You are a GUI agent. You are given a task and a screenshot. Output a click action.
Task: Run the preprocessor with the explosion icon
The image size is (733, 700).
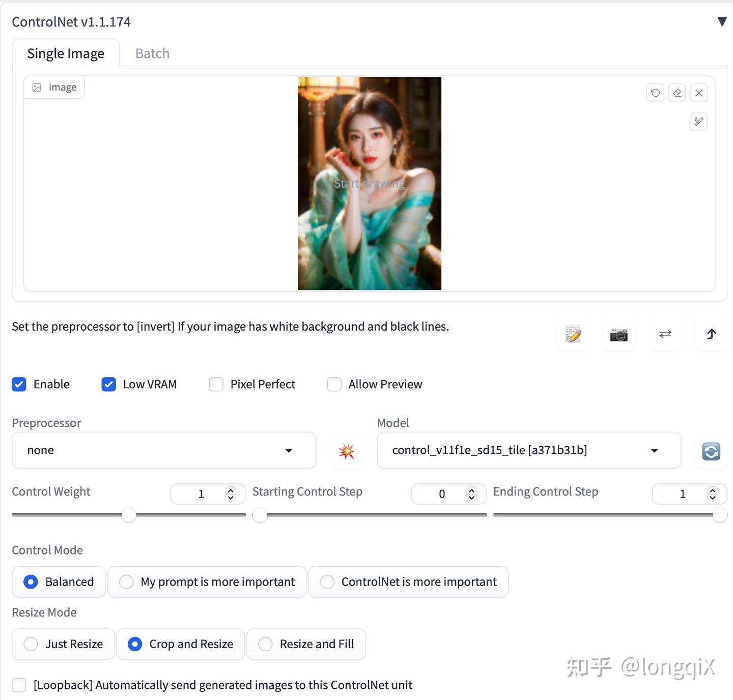347,450
